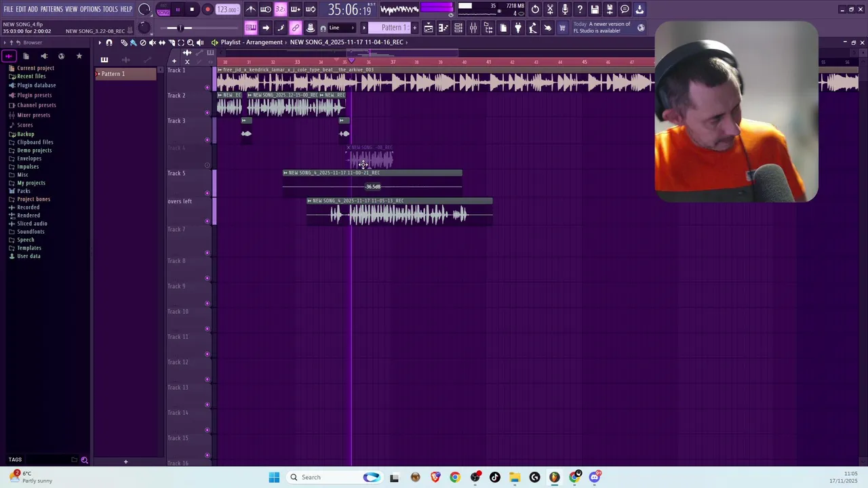Select Pattern 1 in the pattern picker

(125, 74)
